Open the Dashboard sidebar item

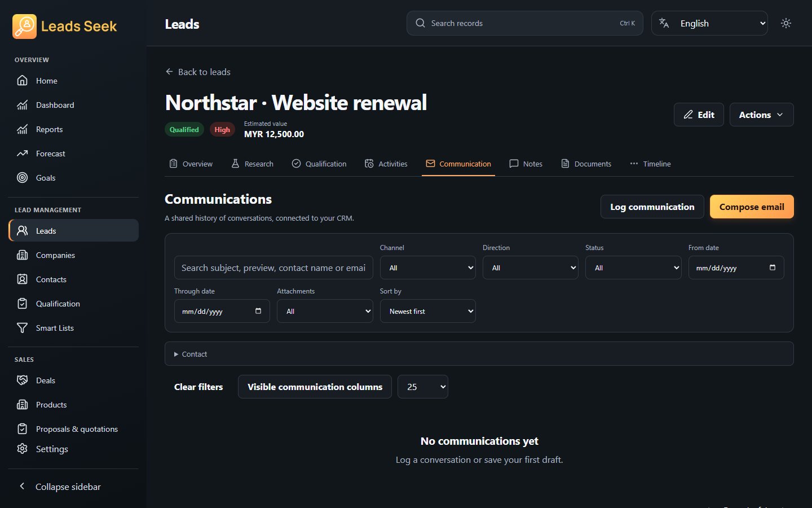tap(73, 105)
